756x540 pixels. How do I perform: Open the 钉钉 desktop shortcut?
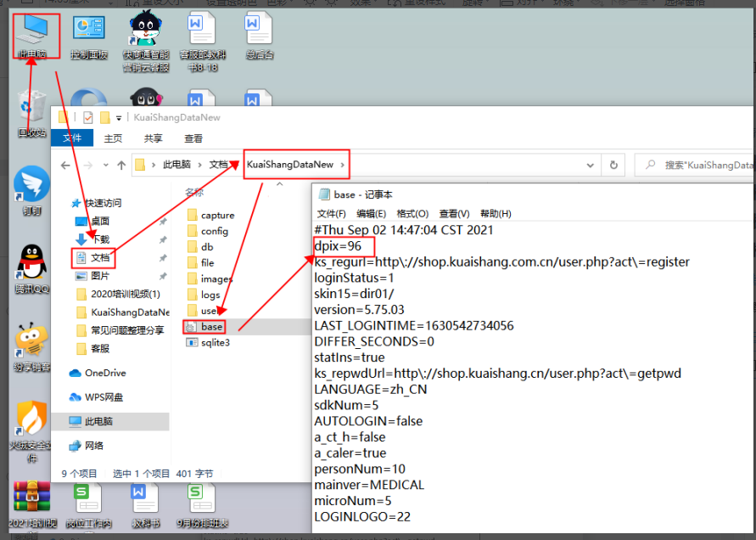click(32, 187)
